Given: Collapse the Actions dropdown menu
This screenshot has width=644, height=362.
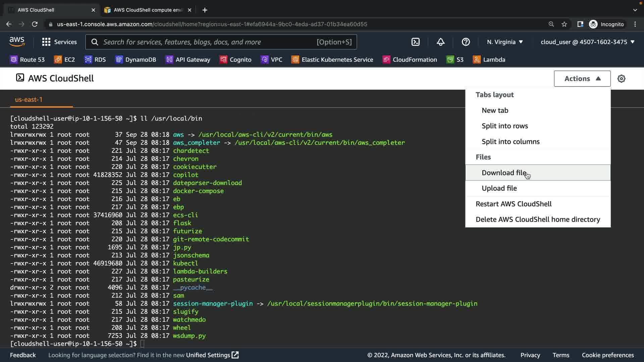Looking at the screenshot, I should coord(582,78).
